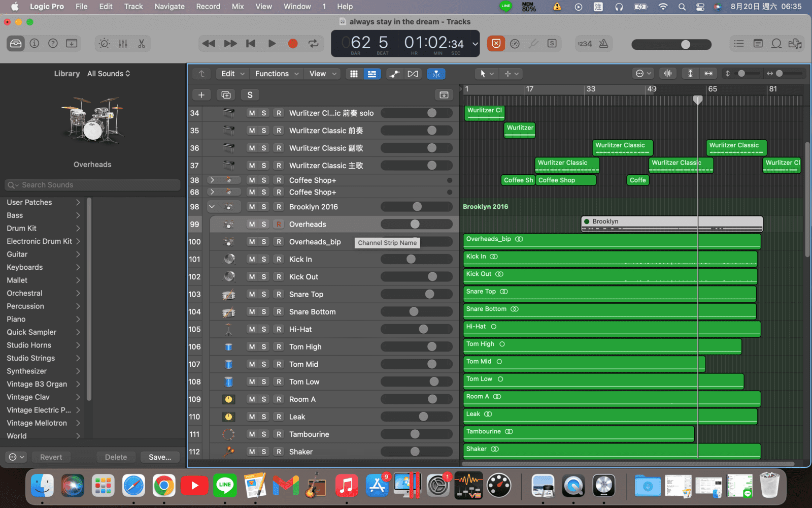This screenshot has height=508, width=812.
Task: Open the Loop Browser button
Action: (776, 44)
